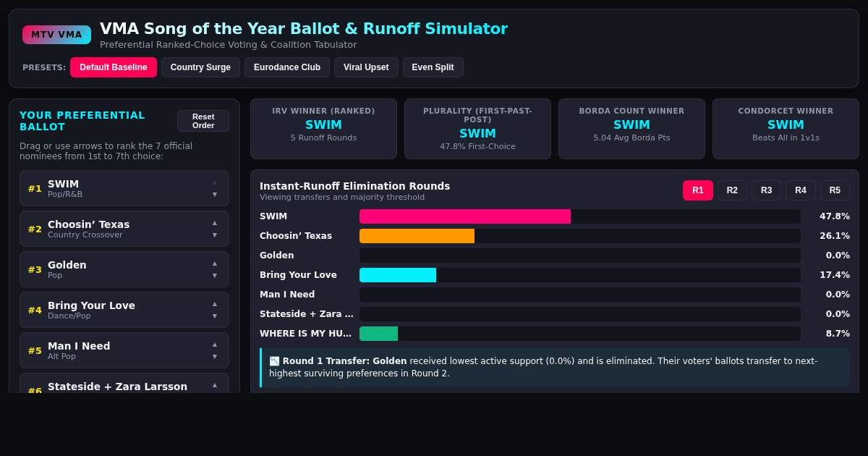
Task: View runoff round R1
Action: tap(698, 190)
